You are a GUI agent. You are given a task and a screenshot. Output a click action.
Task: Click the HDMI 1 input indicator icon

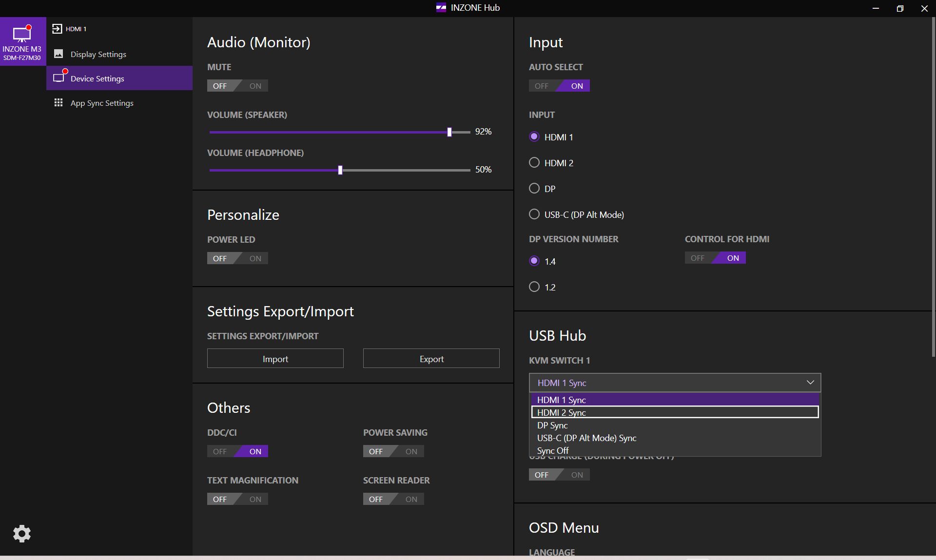coord(57,29)
